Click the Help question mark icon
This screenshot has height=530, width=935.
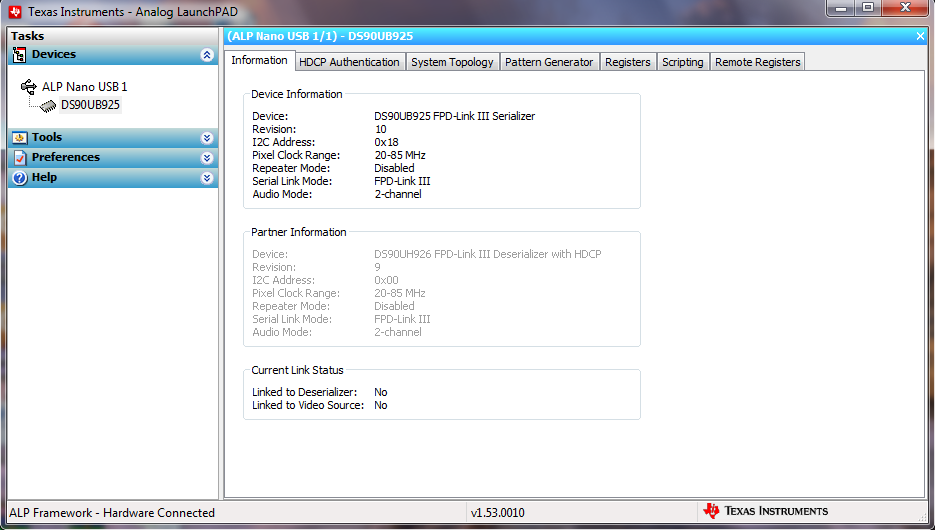pyautogui.click(x=20, y=178)
